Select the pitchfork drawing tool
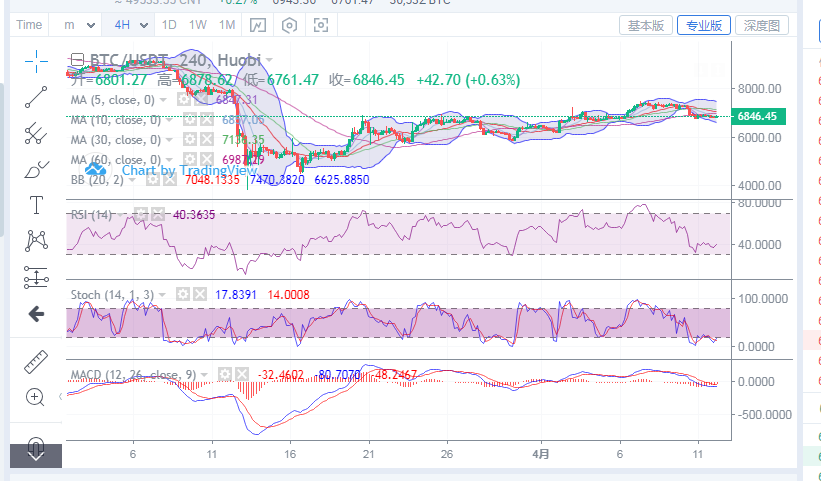 pos(36,132)
